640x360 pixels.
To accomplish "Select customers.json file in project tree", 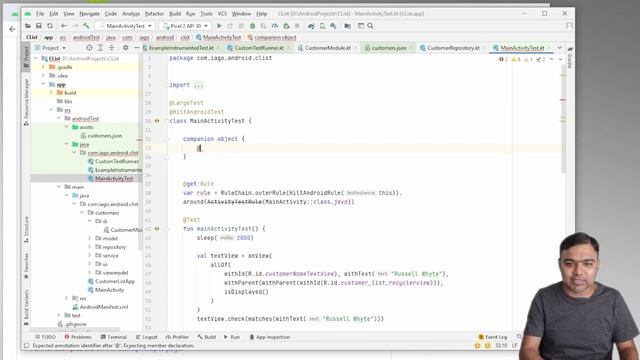I will (x=101, y=136).
